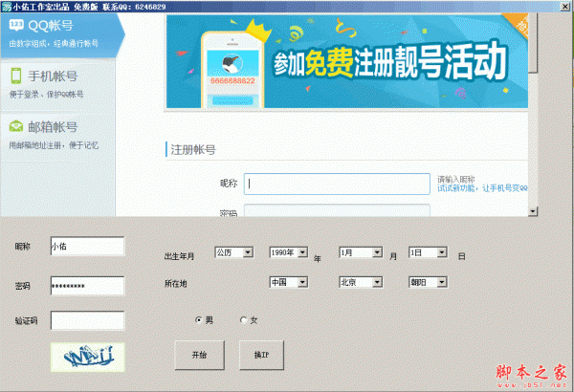Switch to the 邮箱帐号 tab
The height and width of the screenshot is (392, 574).
point(57,136)
